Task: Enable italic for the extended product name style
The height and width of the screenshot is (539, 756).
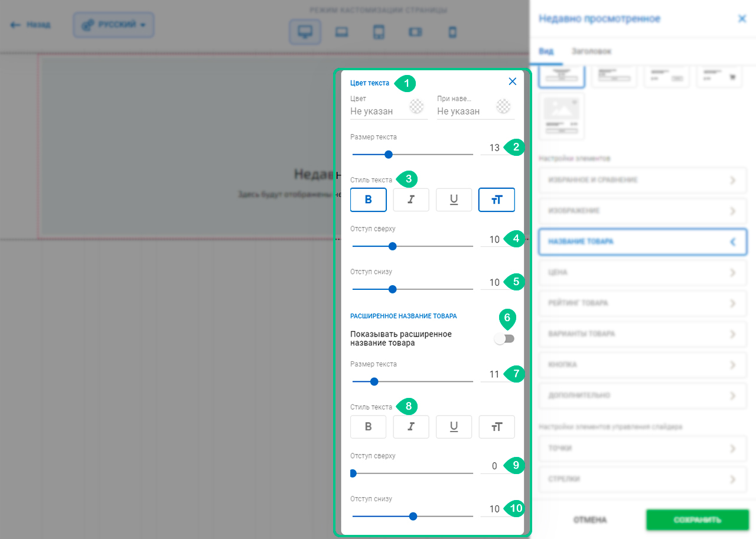Action: point(411,427)
